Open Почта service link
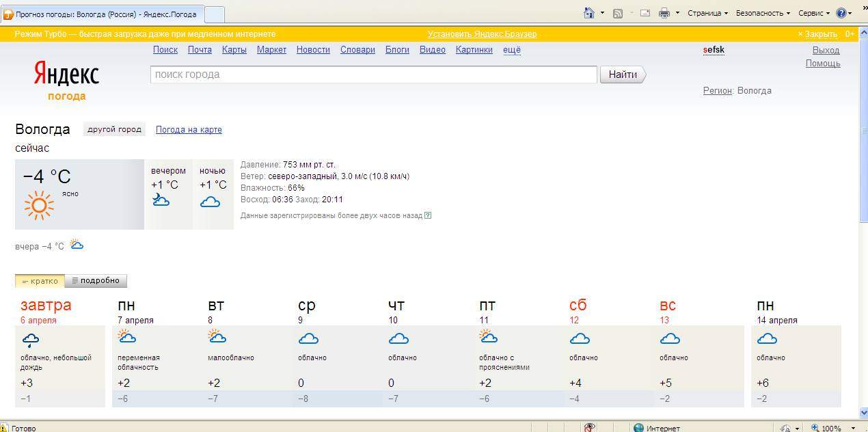The height and width of the screenshot is (432, 868). pos(200,50)
